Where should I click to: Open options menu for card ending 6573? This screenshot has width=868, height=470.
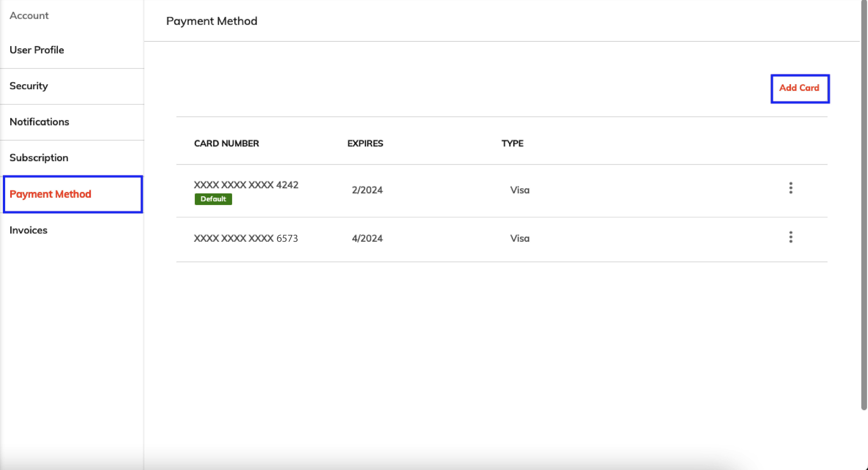(791, 237)
